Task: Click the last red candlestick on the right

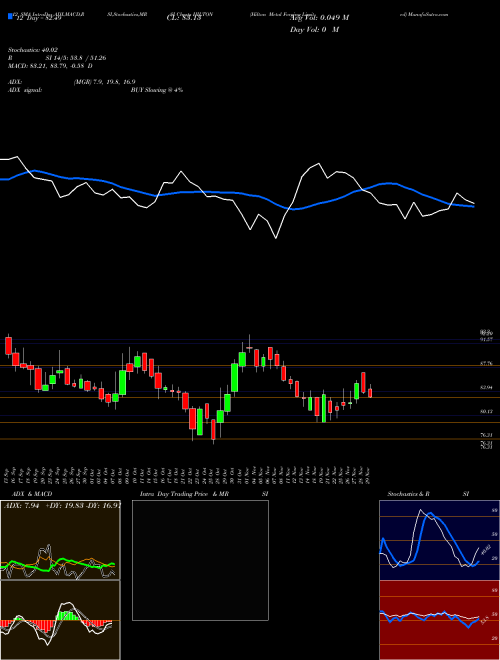Action: click(370, 392)
